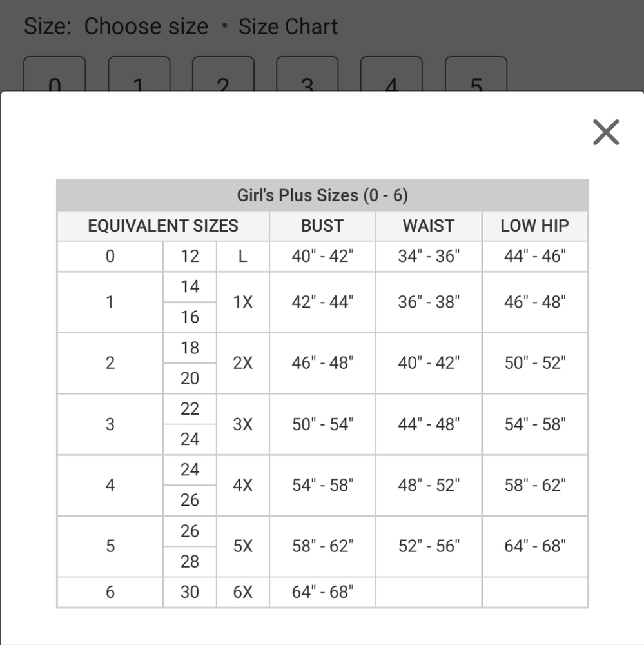The width and height of the screenshot is (644, 645).
Task: Choose size 2 option
Action: 223,74
